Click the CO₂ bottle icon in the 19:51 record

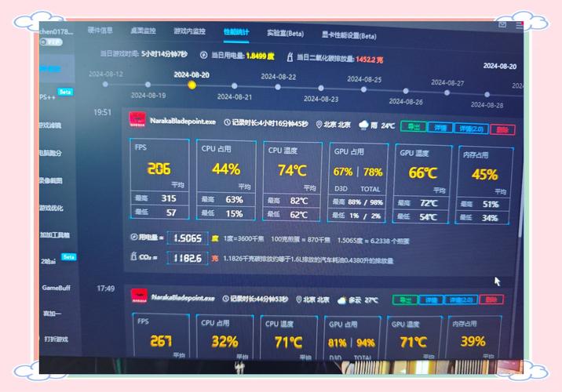tap(133, 256)
